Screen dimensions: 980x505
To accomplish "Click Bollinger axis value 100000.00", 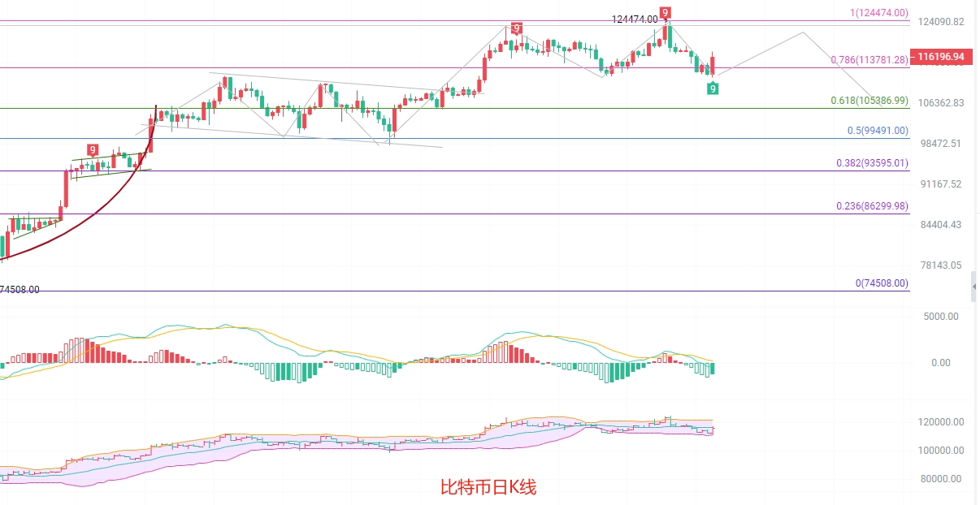I will (x=942, y=451).
